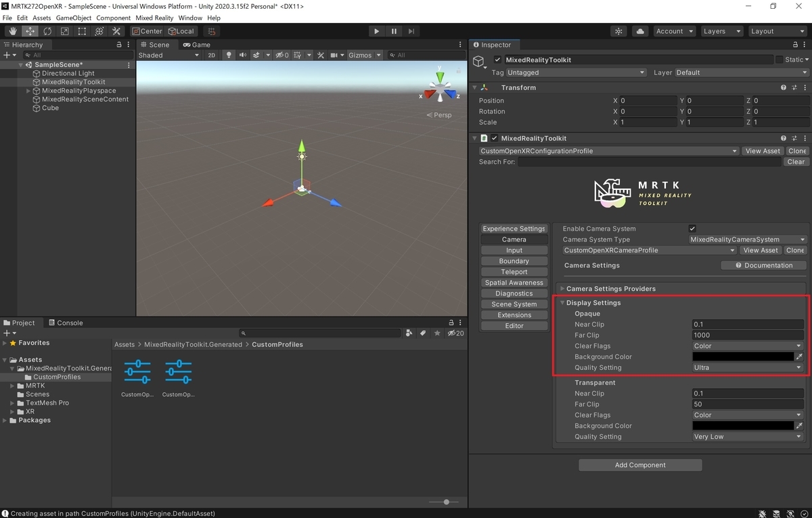Click the Diagnostics settings button
Image resolution: width=812 pixels, height=518 pixels.
tap(514, 293)
